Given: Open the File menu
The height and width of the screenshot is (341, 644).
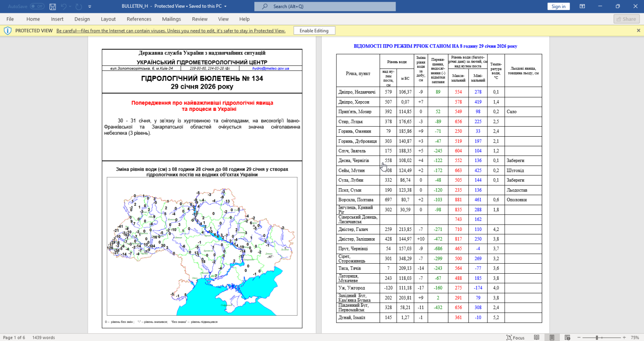Looking at the screenshot, I should click(x=10, y=19).
